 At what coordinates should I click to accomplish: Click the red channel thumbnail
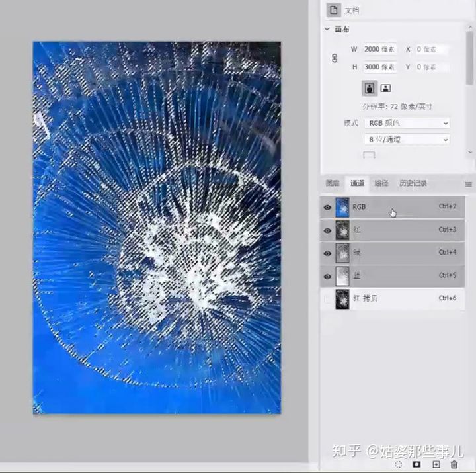(342, 230)
